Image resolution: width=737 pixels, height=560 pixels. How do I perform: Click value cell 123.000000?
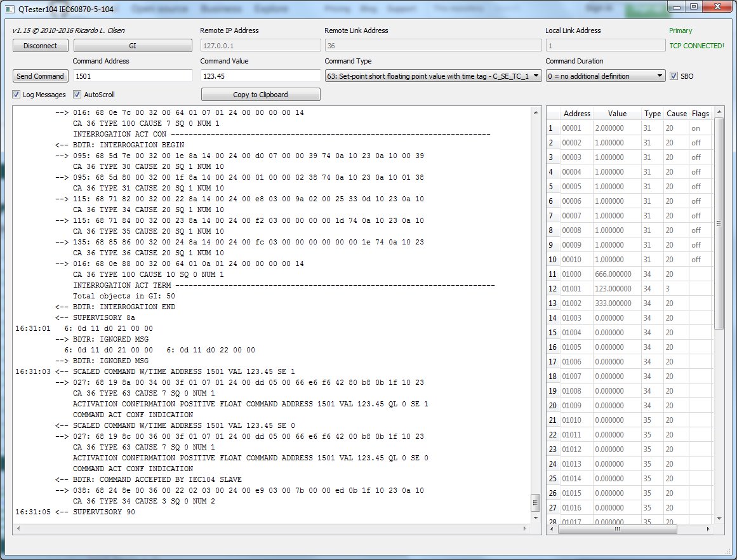616,289
